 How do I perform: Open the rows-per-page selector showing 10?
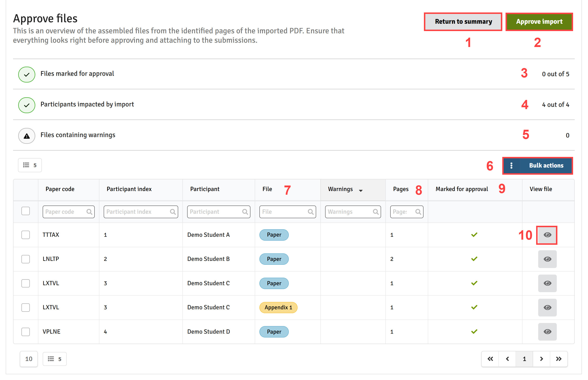29,359
